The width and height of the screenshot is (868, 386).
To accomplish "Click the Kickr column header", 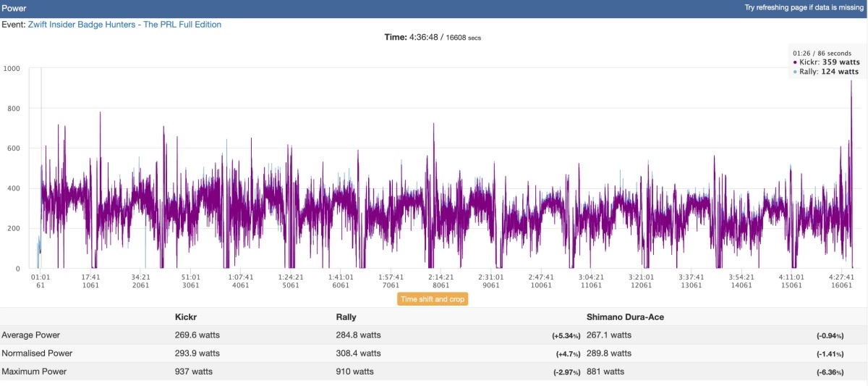I will 186,316.
